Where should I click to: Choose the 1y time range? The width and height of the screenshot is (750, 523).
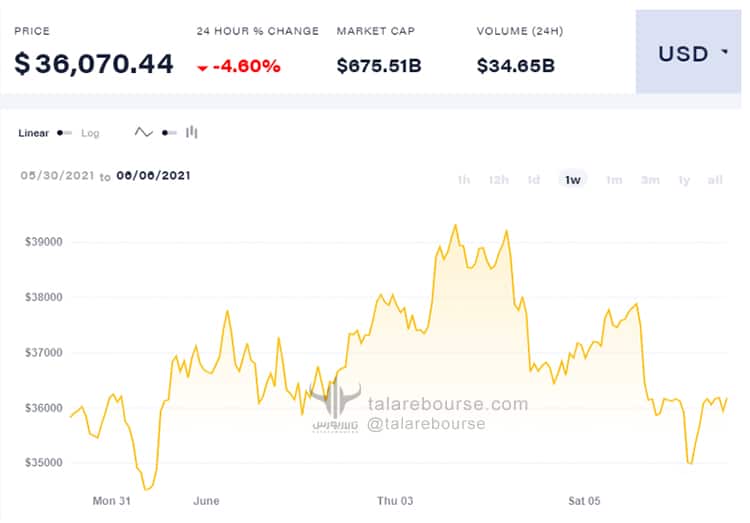tap(684, 180)
